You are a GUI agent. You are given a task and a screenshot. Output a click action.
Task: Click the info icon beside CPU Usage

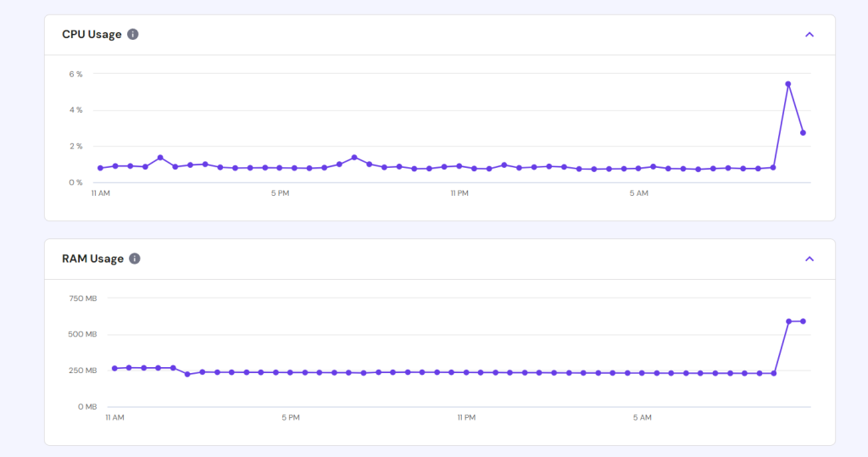point(133,35)
